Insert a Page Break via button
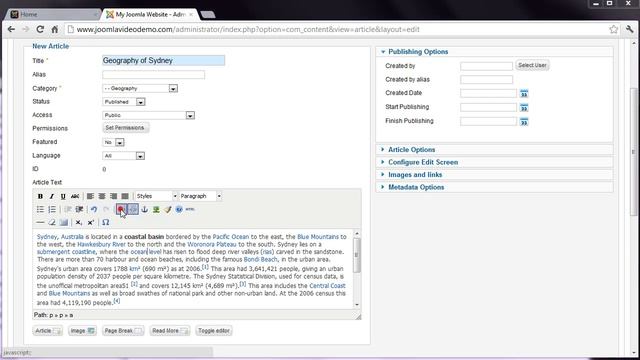Viewport: 640px width, 360px height. (123, 331)
